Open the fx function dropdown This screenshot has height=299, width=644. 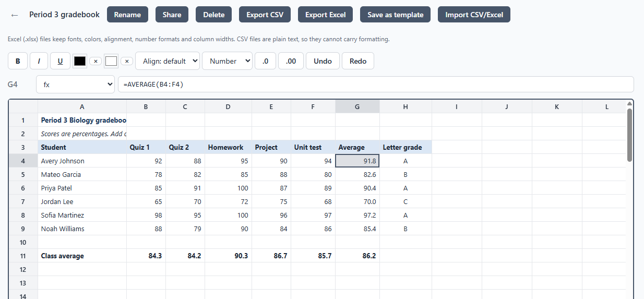pos(75,84)
